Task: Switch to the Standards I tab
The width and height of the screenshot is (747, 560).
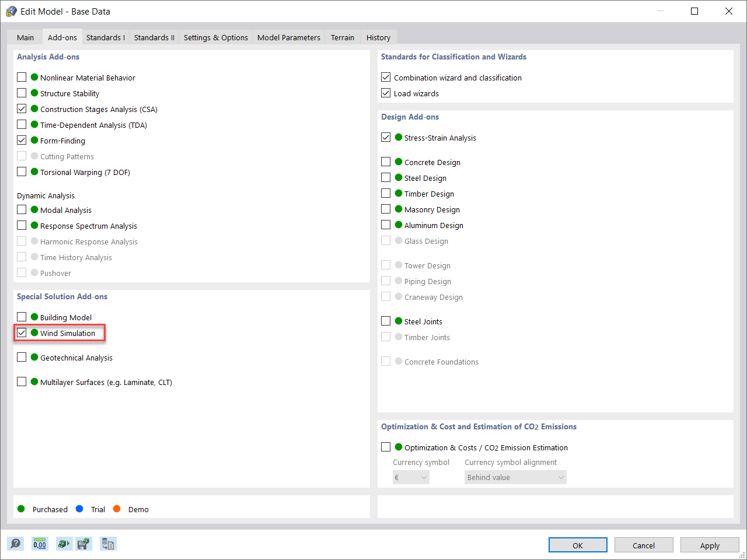Action: coord(105,37)
